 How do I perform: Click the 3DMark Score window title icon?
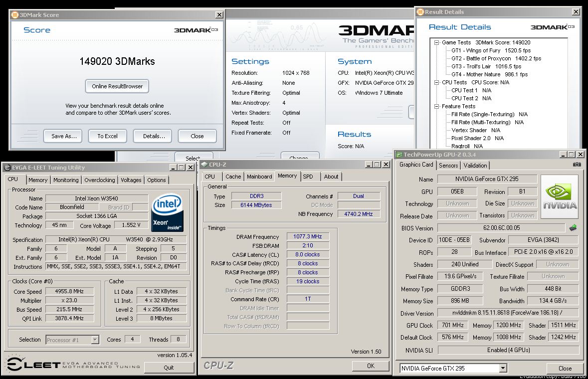(x=15, y=15)
